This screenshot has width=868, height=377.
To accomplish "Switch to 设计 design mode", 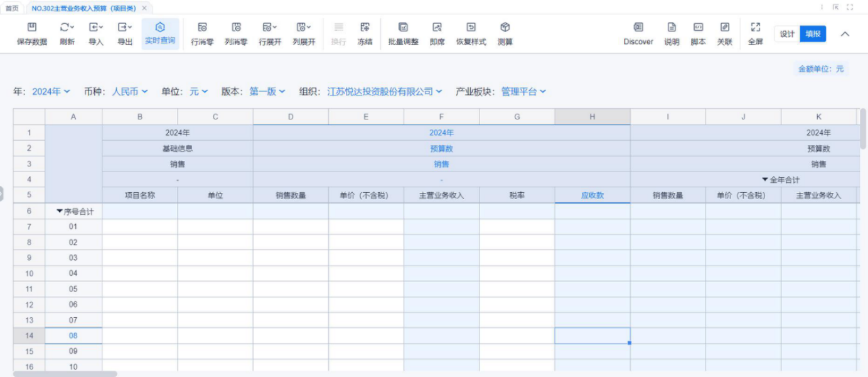I will 787,34.
